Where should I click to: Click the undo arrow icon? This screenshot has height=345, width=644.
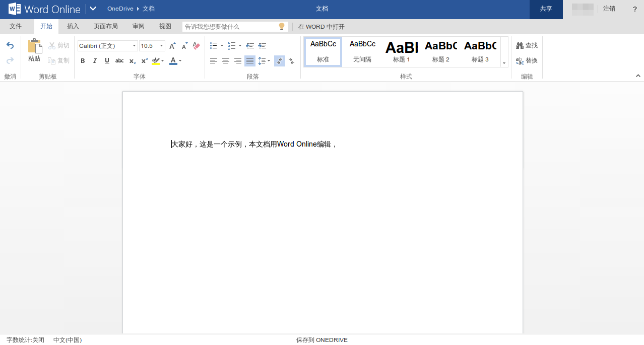click(x=10, y=45)
